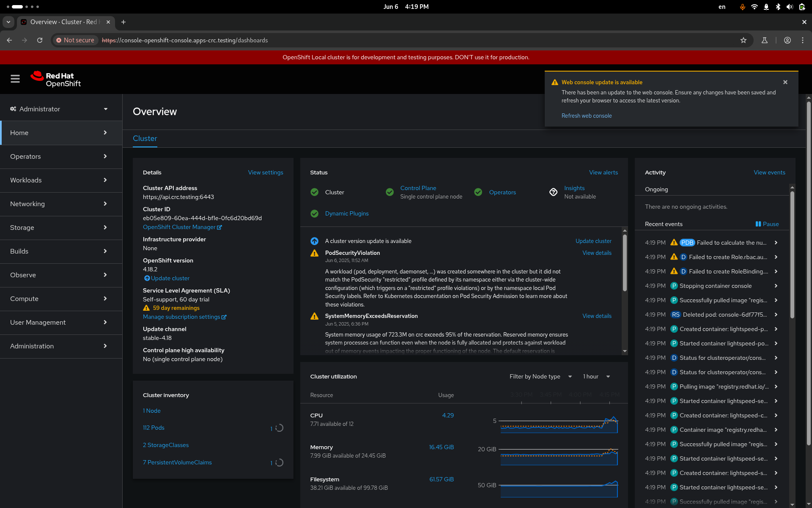This screenshot has height=508, width=812.
Task: Click the browser reload icon
Action: 40,40
